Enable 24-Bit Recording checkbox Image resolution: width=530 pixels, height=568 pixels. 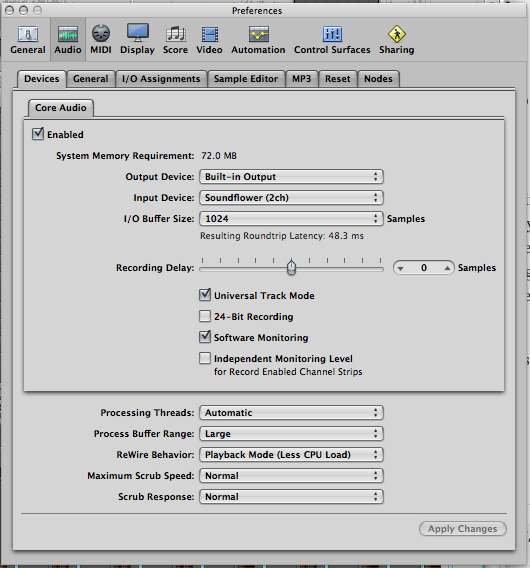205,316
